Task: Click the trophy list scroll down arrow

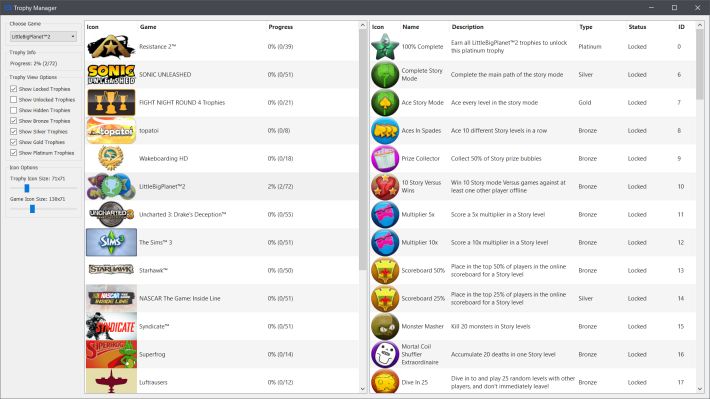Action: [700, 389]
